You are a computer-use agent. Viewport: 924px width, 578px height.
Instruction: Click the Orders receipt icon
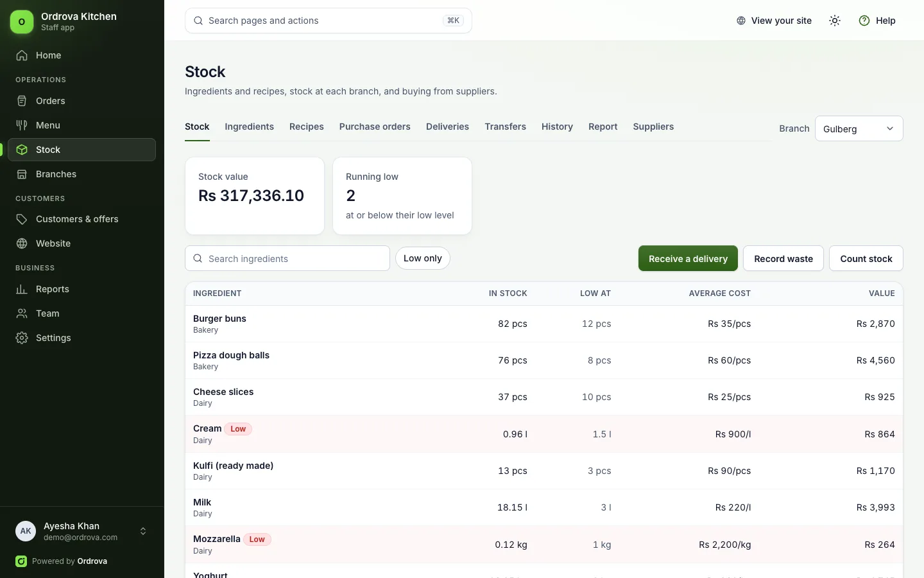pos(22,101)
